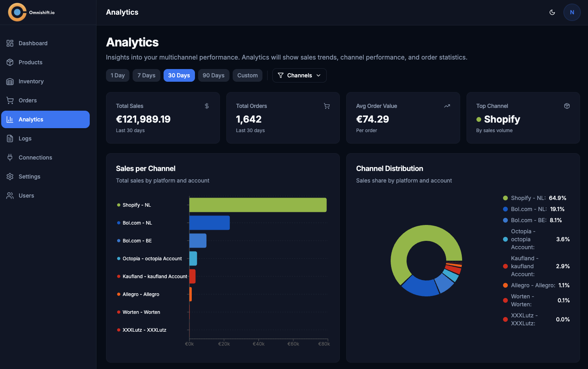Click the funnel filter icon in Channels button

[281, 75]
